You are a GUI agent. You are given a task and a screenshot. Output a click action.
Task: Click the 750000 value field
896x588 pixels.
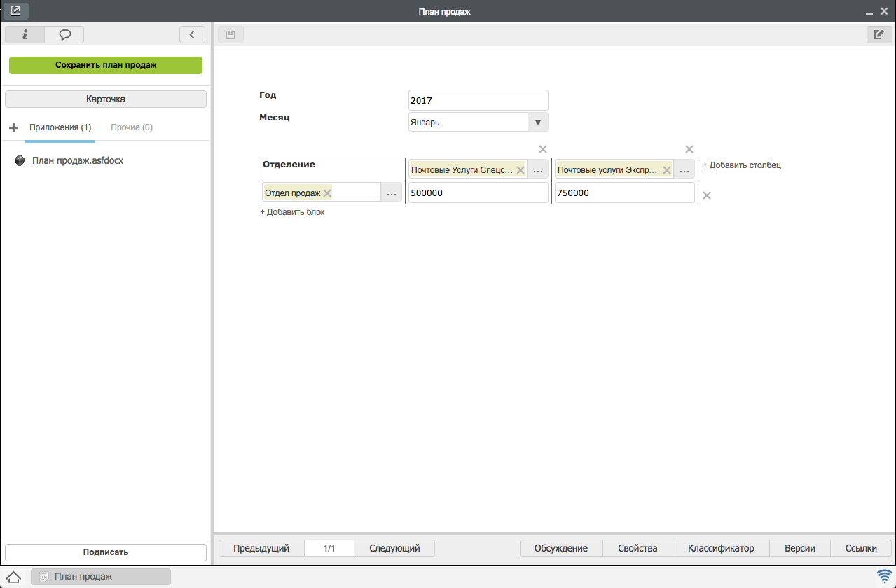tap(625, 193)
